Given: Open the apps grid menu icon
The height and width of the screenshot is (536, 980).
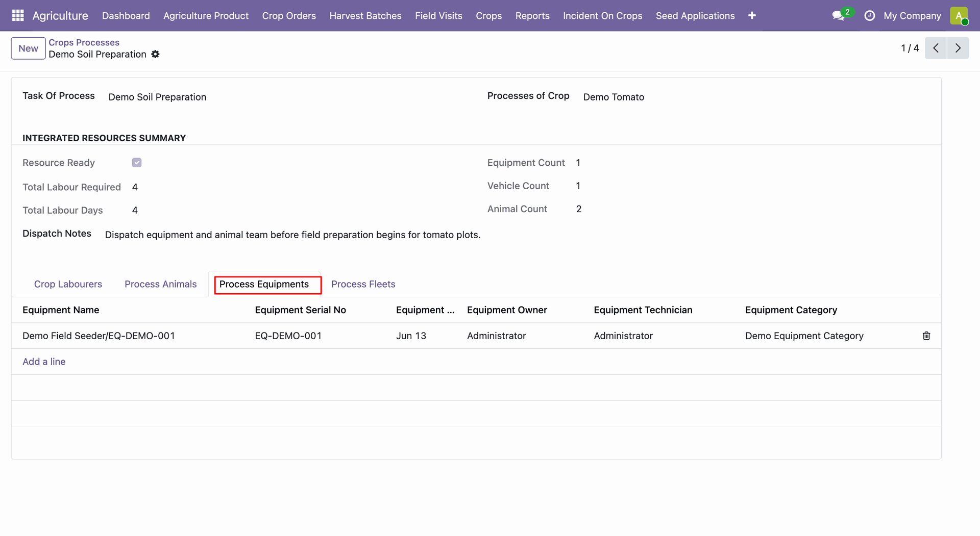Looking at the screenshot, I should [18, 15].
